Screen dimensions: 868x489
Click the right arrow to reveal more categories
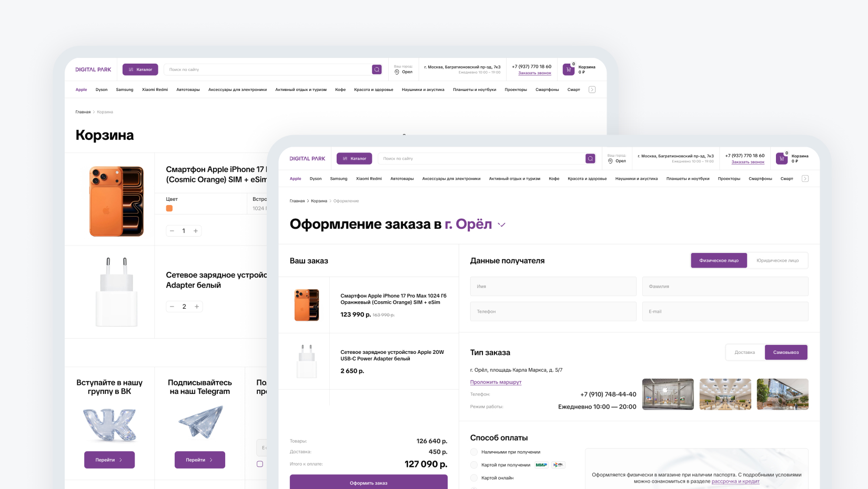(x=805, y=178)
